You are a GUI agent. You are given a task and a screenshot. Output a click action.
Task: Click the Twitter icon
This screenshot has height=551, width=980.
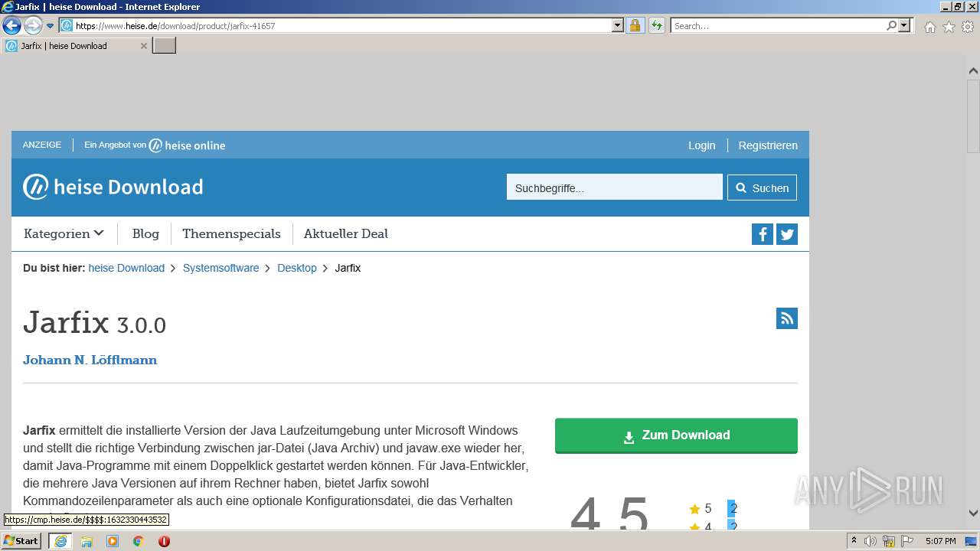point(787,234)
